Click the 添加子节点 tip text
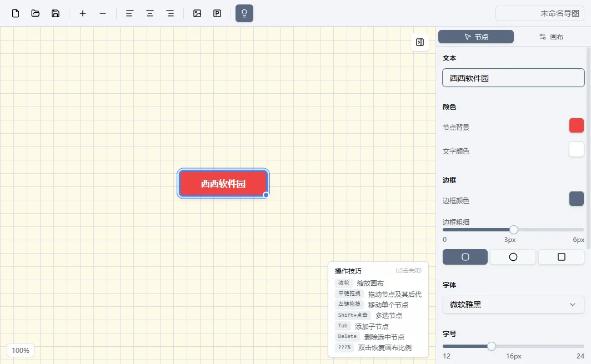 (372, 326)
